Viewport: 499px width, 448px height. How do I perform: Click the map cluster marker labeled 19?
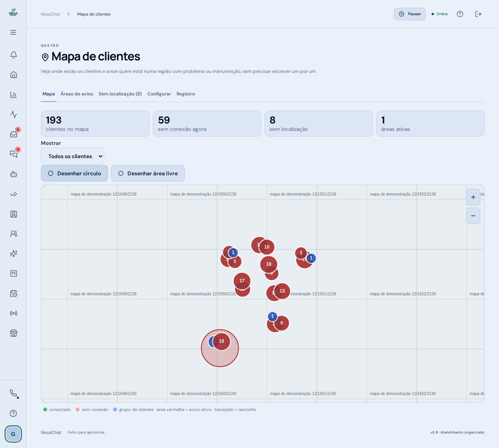(x=221, y=342)
